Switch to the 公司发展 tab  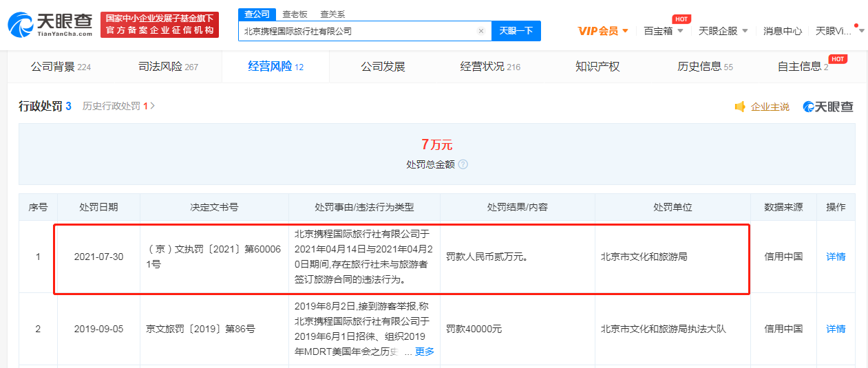pos(383,67)
